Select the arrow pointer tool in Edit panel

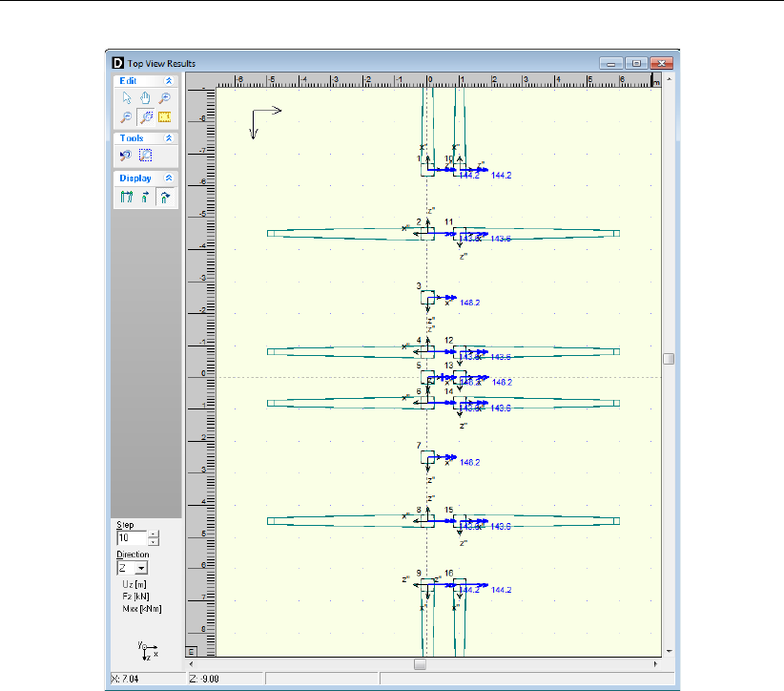127,97
